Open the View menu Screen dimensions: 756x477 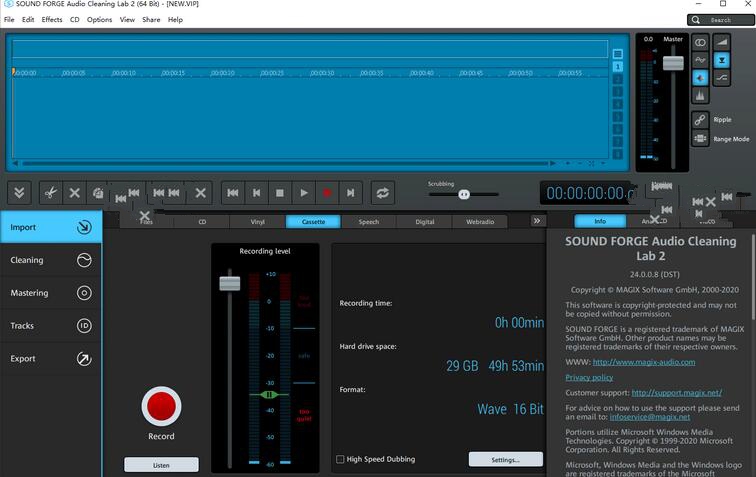pos(127,20)
